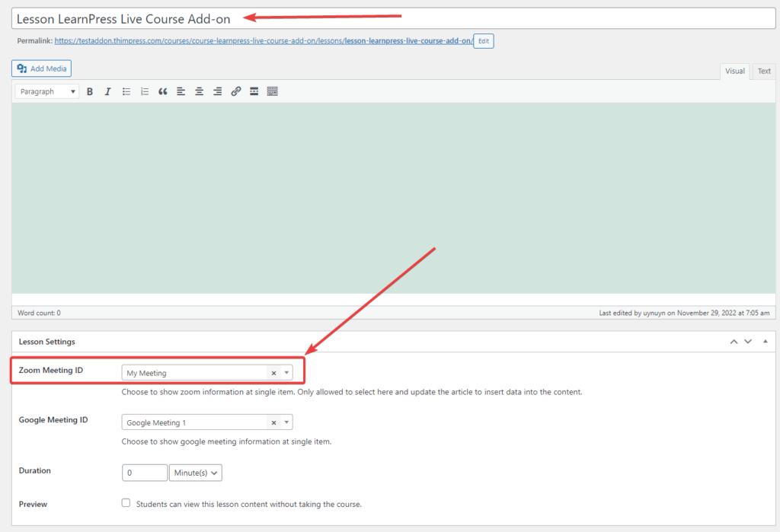780x532 pixels.
Task: Open the Toolbar Toggle icon
Action: point(272,91)
